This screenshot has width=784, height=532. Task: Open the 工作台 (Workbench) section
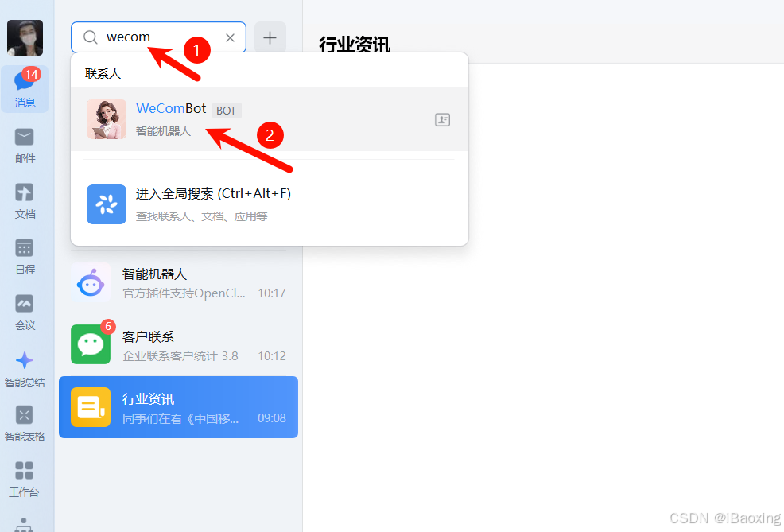[x=25, y=480]
